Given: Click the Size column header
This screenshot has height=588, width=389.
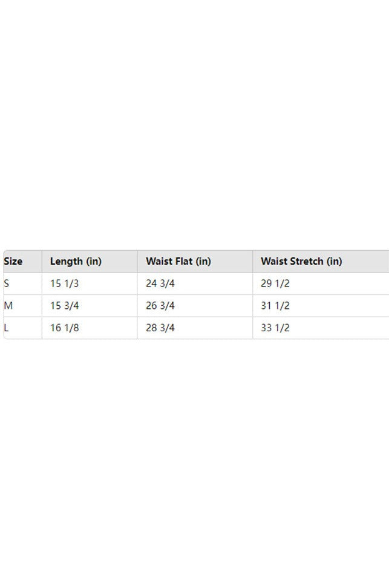Looking at the screenshot, I should tap(13, 262).
